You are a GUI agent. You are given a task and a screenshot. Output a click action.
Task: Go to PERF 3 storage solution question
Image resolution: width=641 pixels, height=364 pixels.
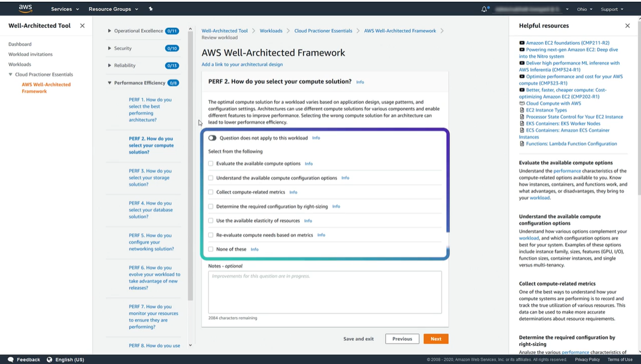(150, 178)
